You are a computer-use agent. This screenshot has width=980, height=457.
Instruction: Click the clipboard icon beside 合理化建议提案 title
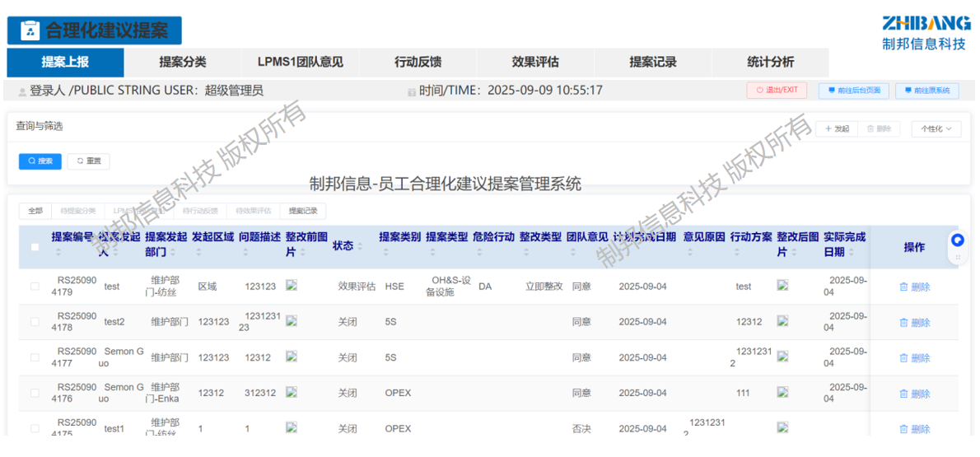[30, 30]
